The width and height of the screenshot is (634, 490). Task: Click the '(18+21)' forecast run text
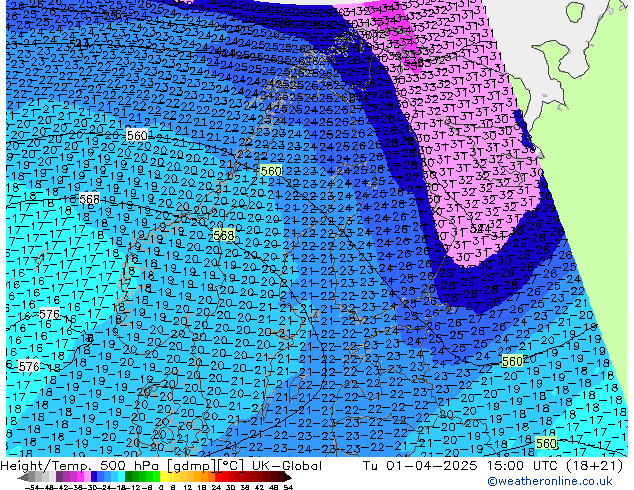594,466
